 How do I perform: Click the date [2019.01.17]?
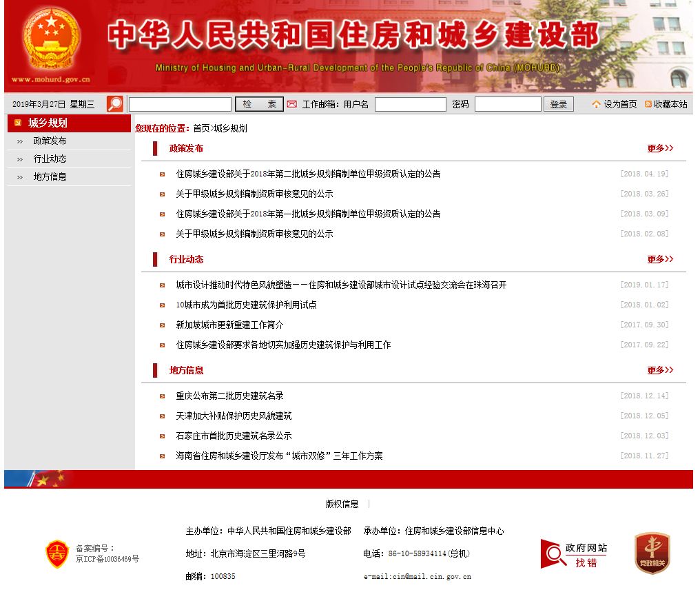click(644, 285)
